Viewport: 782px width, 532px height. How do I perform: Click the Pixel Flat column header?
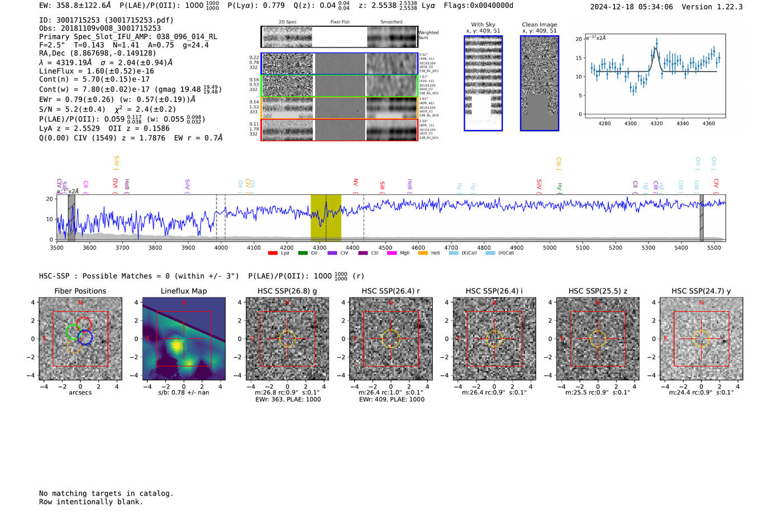tap(340, 22)
